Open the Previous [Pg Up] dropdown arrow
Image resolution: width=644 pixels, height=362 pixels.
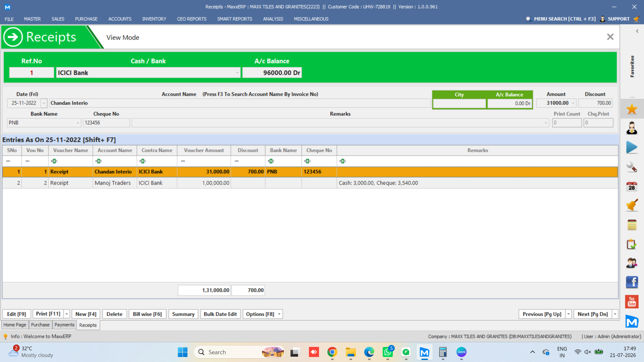coord(569,314)
